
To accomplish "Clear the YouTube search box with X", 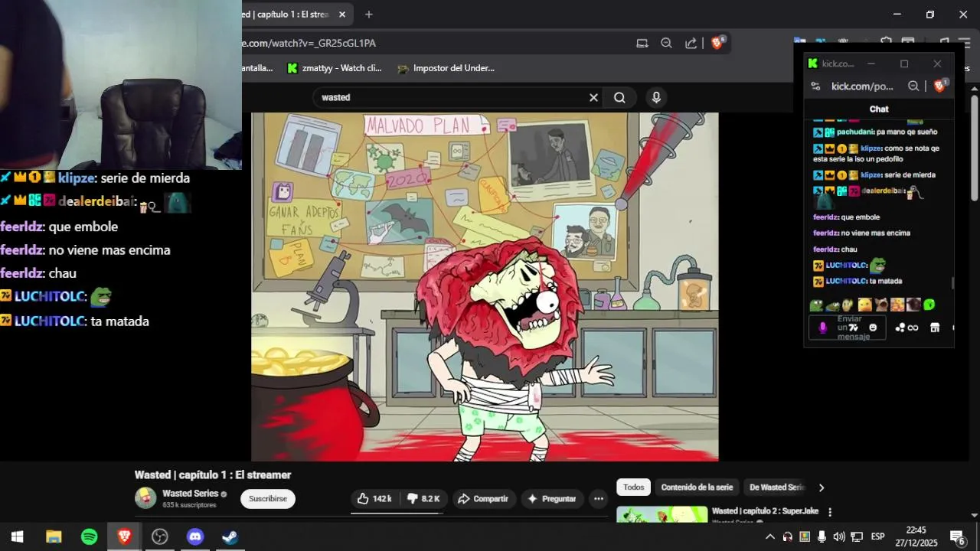I will tap(593, 97).
